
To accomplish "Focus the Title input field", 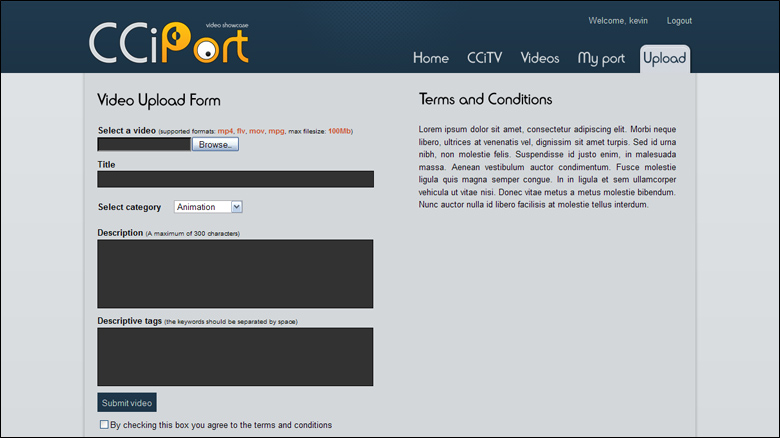I will tap(235, 179).
